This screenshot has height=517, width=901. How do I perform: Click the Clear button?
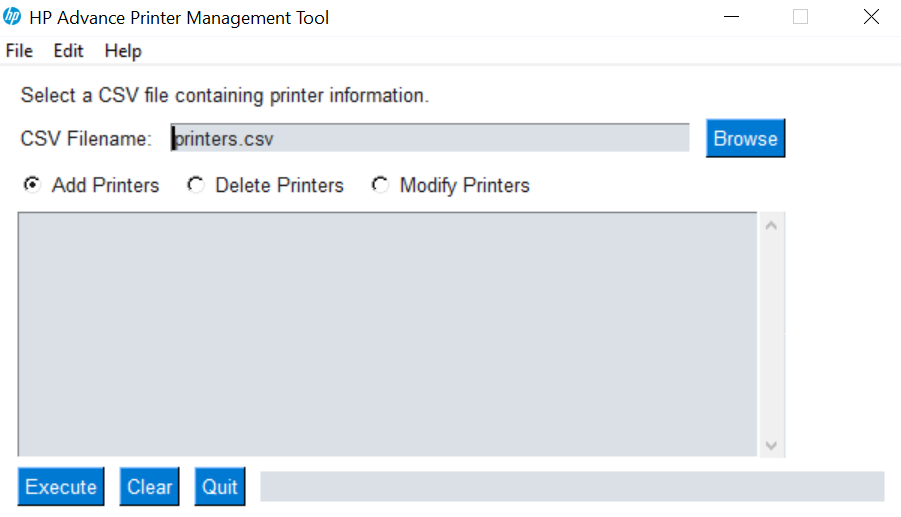(149, 487)
